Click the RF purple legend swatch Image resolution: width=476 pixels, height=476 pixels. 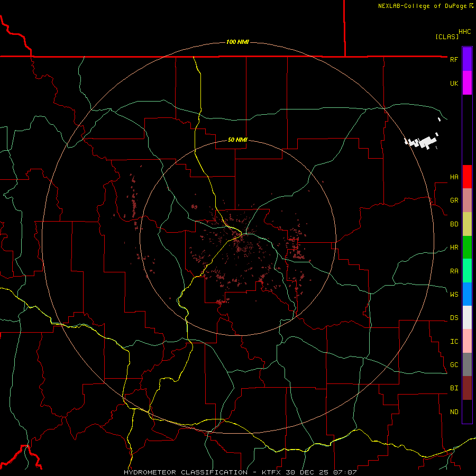(467, 59)
